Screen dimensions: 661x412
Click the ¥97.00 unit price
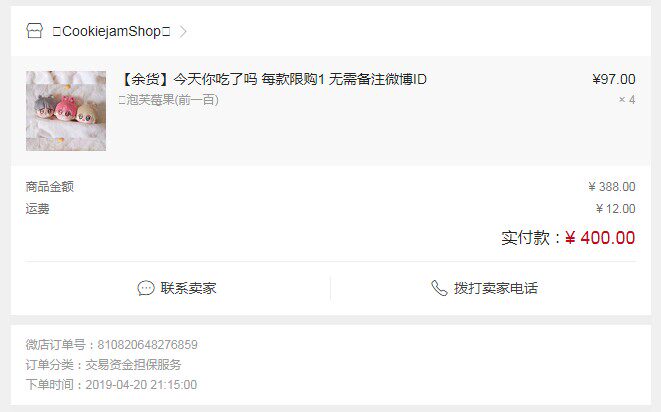[613, 79]
